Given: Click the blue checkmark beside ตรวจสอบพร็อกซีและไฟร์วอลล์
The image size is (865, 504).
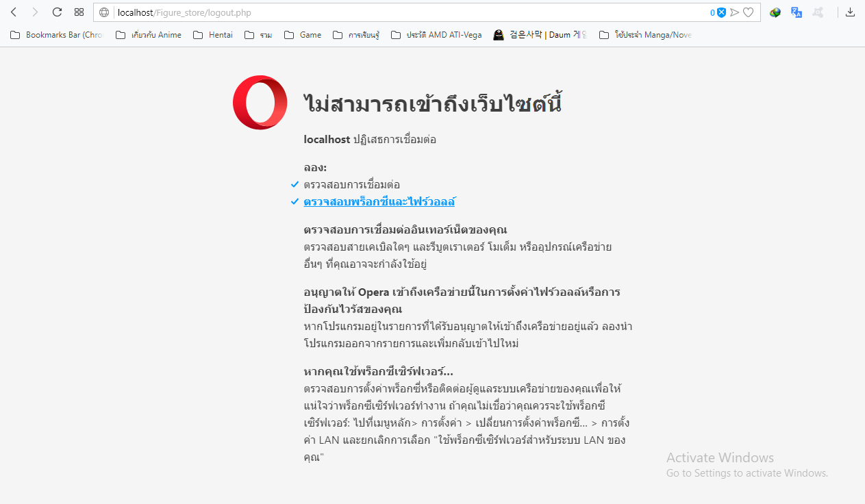Looking at the screenshot, I should (x=294, y=202).
